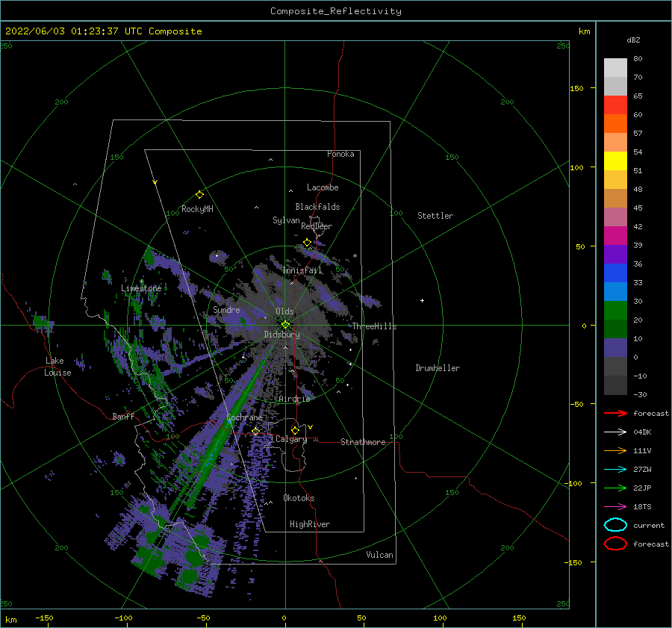Pick the red swatch in dBZ legend
The width and height of the screenshot is (672, 628).
615,105
